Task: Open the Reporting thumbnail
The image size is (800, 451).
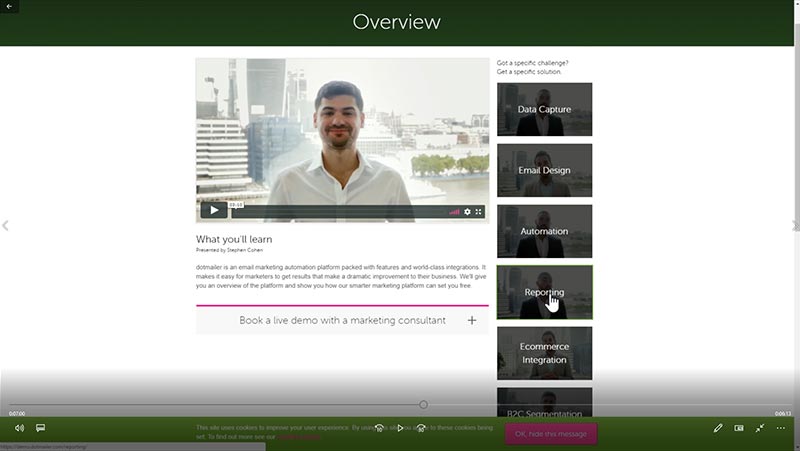Action: tap(544, 292)
